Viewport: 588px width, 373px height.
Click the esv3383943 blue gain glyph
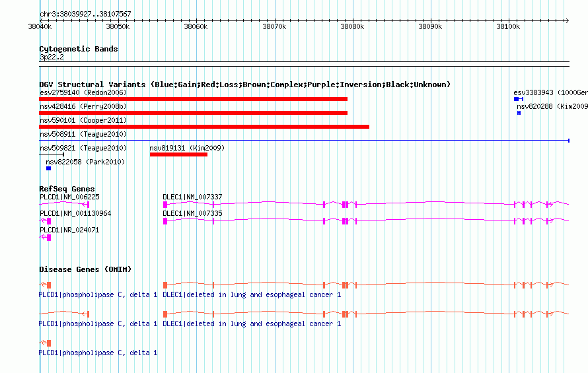click(519, 99)
